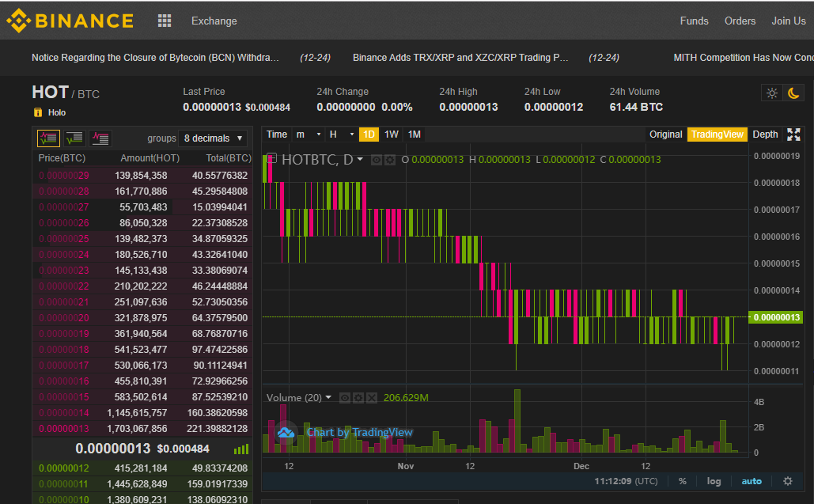
Task: Select sell order at price 0.00000016
Action: (x=142, y=381)
